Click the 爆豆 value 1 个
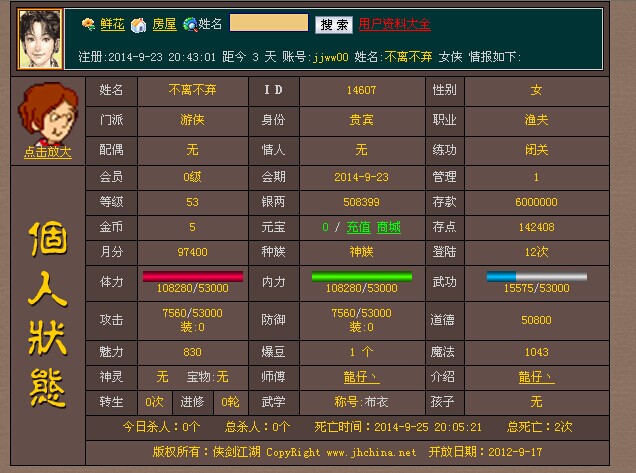 (x=361, y=352)
